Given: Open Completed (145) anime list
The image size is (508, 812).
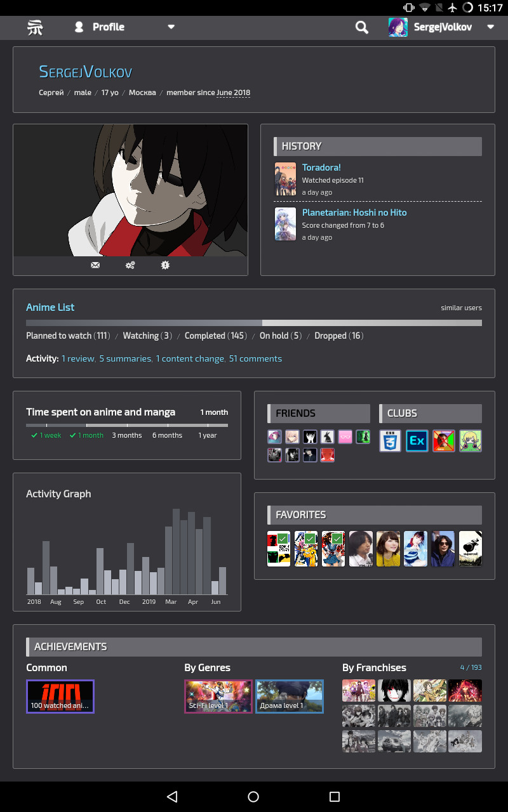Looking at the screenshot, I should [x=216, y=336].
